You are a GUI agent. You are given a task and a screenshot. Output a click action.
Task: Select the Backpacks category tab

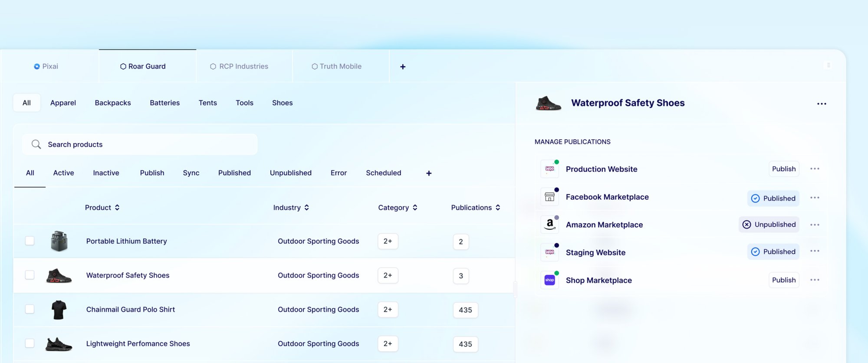113,103
